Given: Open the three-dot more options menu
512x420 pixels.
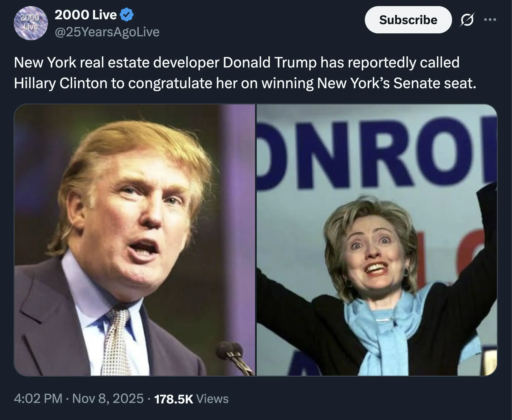Looking at the screenshot, I should (490, 20).
